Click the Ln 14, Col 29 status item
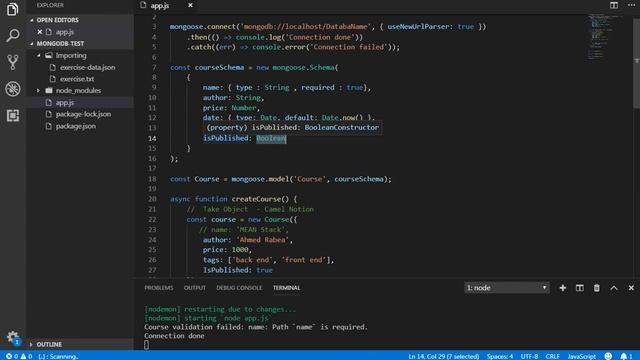 [444, 356]
